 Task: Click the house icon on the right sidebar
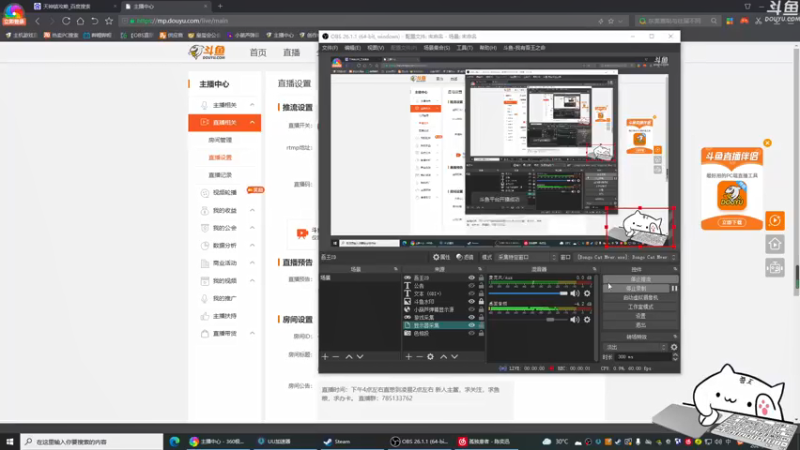point(775,244)
